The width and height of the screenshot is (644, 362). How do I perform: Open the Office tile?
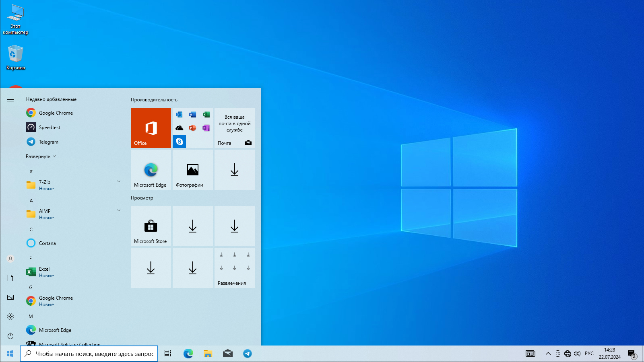click(151, 128)
